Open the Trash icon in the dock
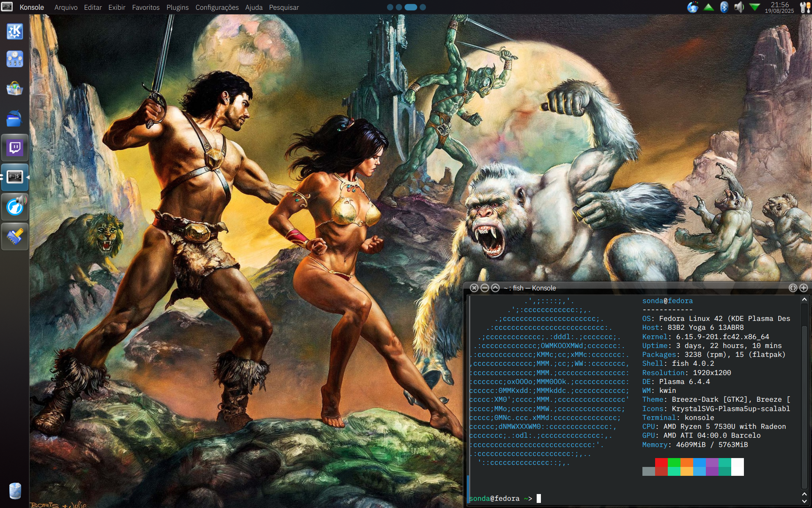This screenshot has height=508, width=812. [x=15, y=491]
